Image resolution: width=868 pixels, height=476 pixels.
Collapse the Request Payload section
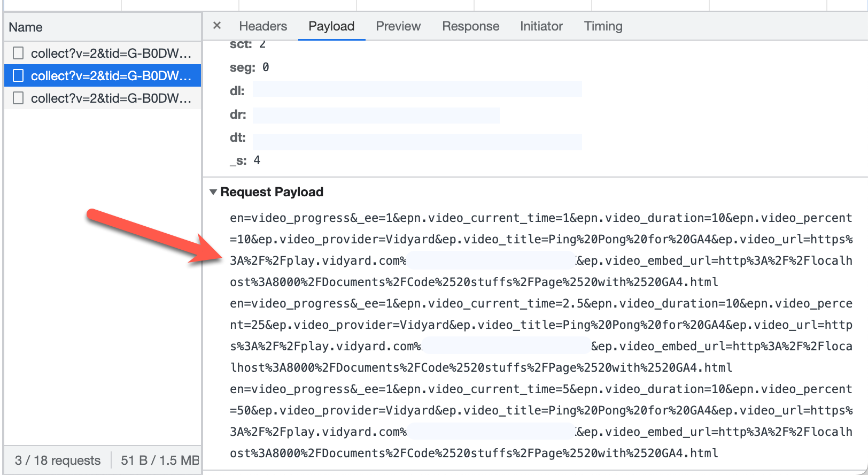pyautogui.click(x=213, y=192)
